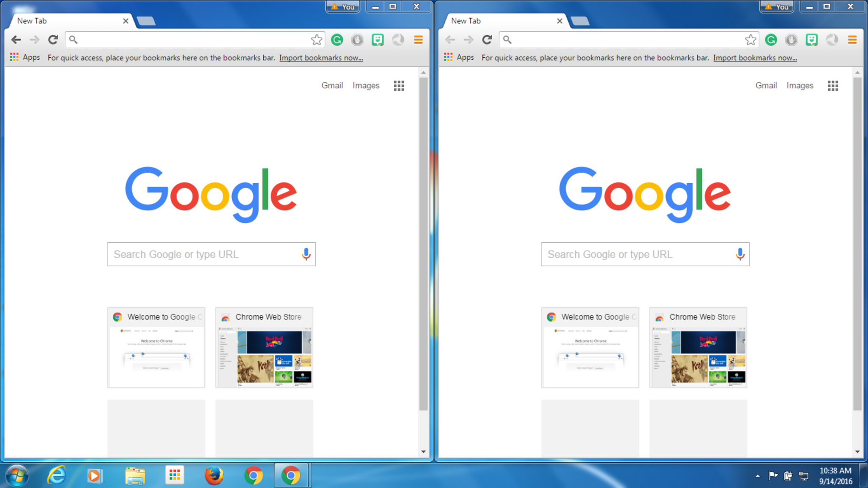
Task: Show hidden system tray icons
Action: pyautogui.click(x=757, y=476)
